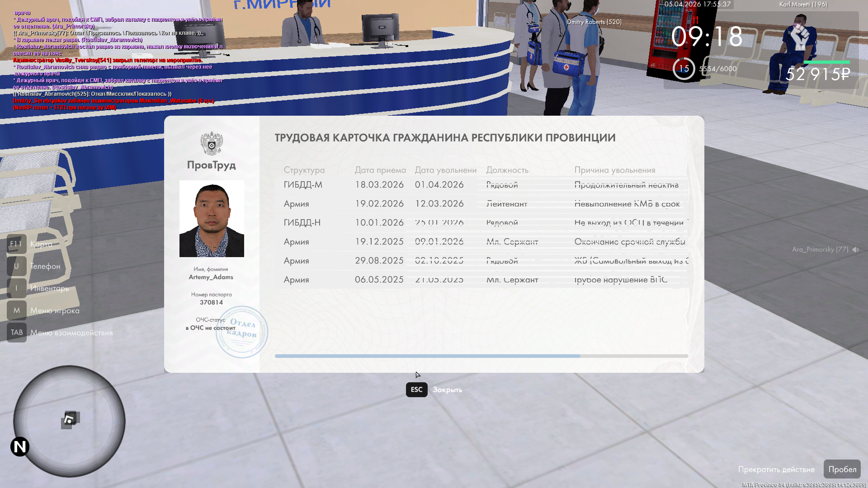Click the F11 key icon for Карта
The image size is (868, 488).
(16, 244)
